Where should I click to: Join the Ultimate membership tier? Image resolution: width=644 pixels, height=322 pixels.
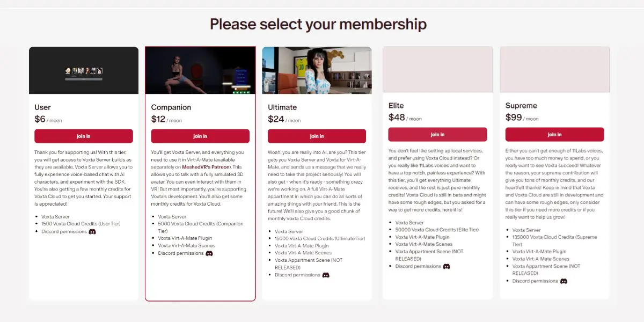click(317, 136)
